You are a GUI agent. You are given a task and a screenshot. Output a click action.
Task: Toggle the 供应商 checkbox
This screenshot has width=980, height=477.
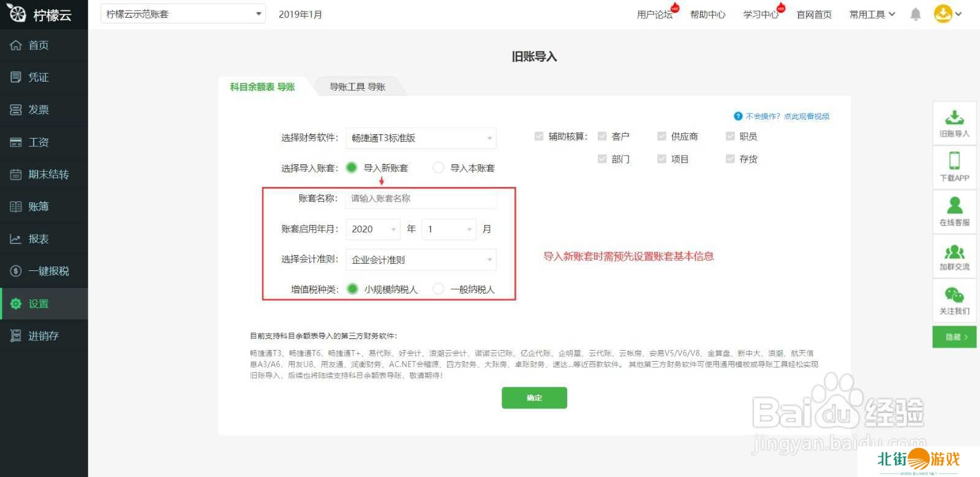point(661,136)
